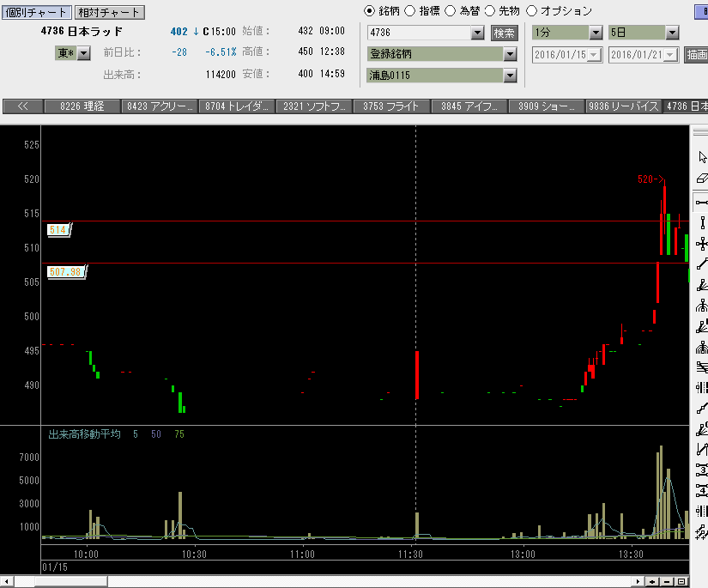Open the 2016/01/21 end date picker
708x588 pixels.
(x=670, y=55)
